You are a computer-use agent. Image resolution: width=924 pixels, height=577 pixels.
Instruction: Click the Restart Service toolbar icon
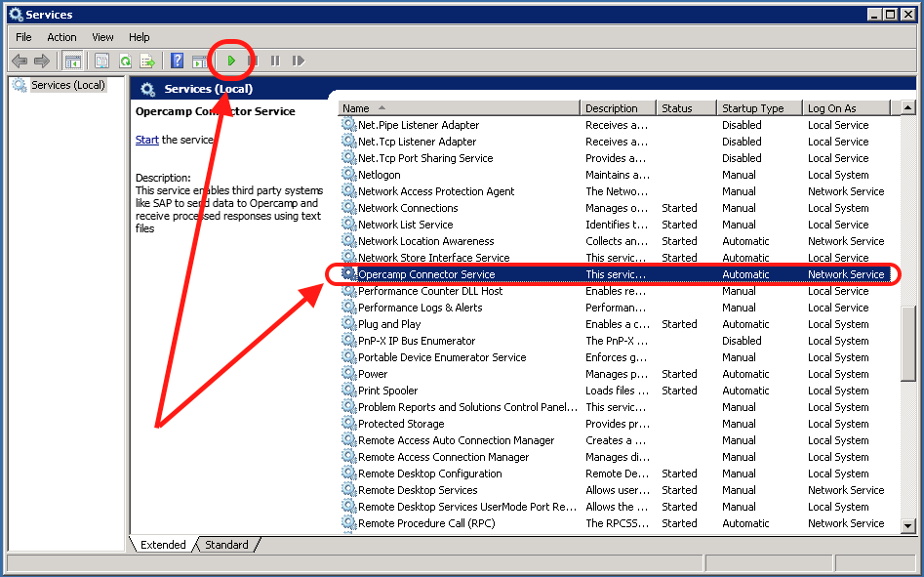click(x=298, y=61)
